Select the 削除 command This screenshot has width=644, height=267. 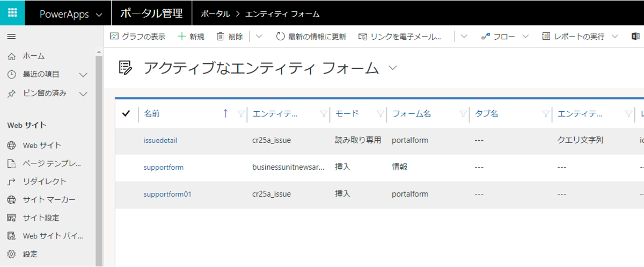tap(230, 37)
